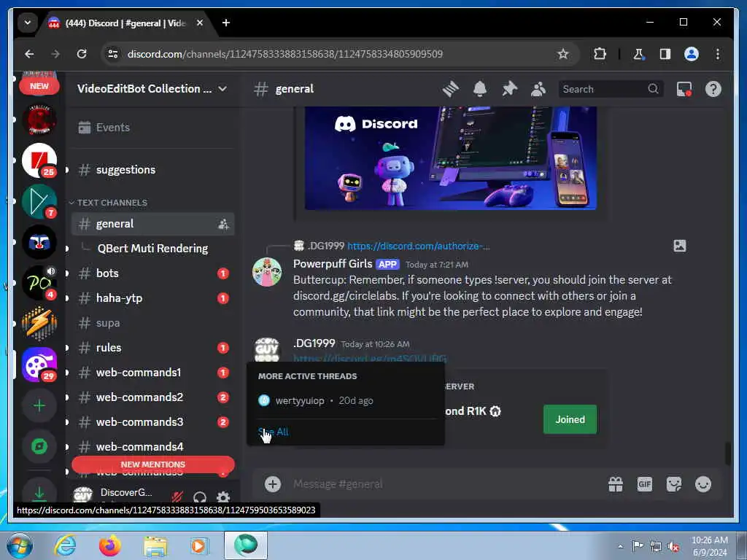Click the Powerpuff Girls username
The height and width of the screenshot is (560, 747).
[333, 264]
